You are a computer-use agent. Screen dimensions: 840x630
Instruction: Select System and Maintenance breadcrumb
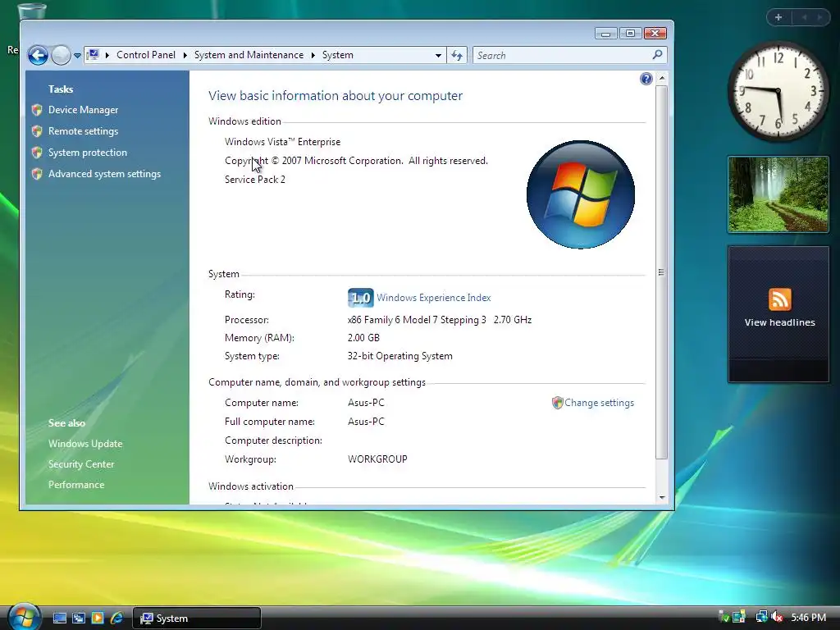pyautogui.click(x=249, y=55)
